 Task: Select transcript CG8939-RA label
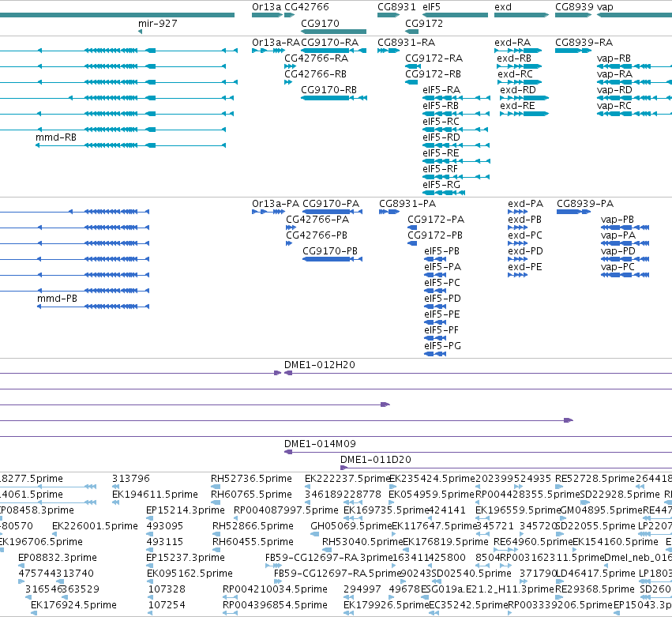click(x=584, y=43)
